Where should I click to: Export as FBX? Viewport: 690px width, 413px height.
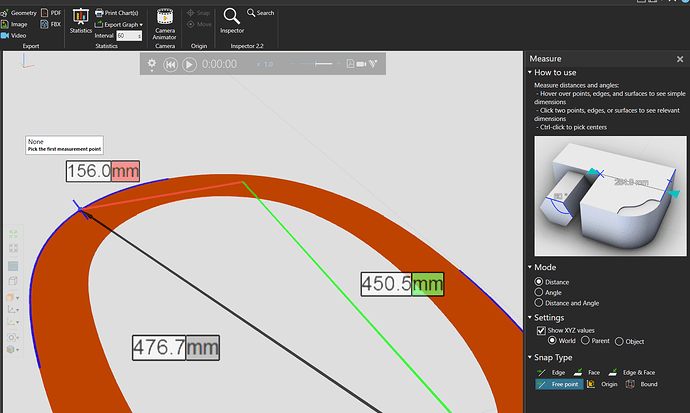(50, 24)
